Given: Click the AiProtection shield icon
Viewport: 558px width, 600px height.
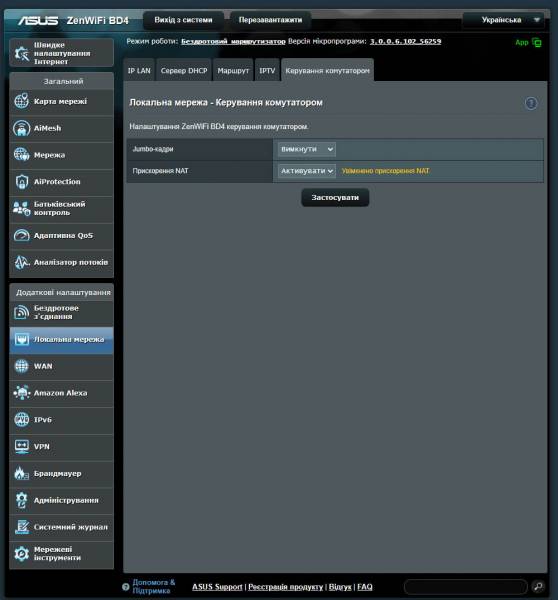Looking at the screenshot, I should click(21, 182).
